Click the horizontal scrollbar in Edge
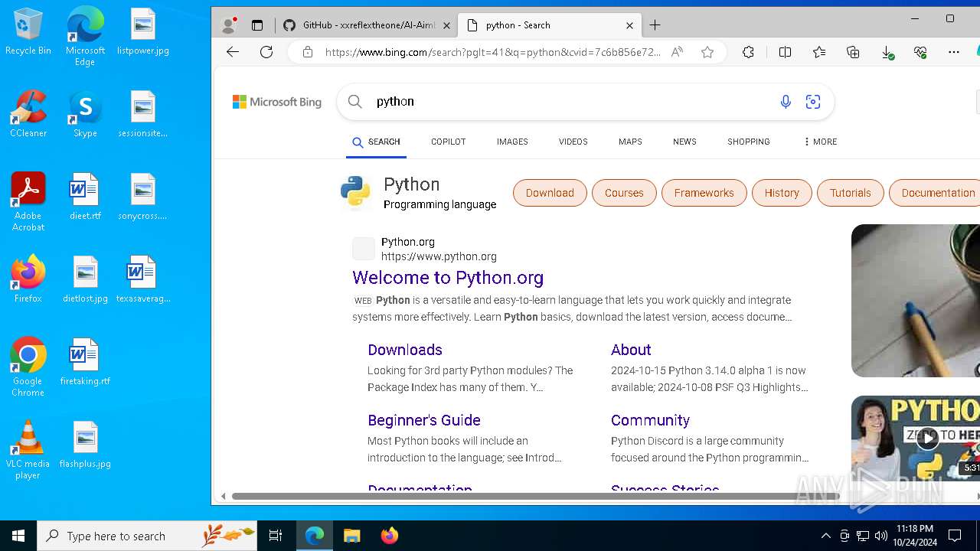980x551 pixels. 535,496
